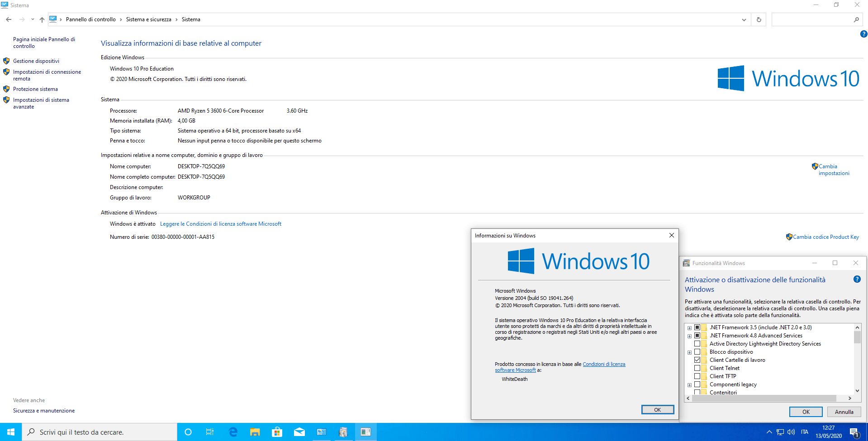
Task: Enable Active Directory Lightweight Directory Services
Action: [x=697, y=344]
